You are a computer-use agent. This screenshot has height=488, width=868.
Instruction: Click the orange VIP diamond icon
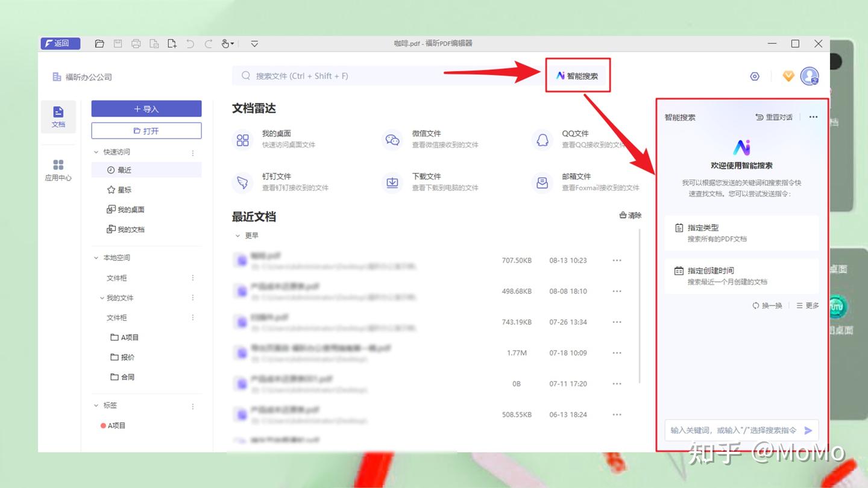pos(788,77)
